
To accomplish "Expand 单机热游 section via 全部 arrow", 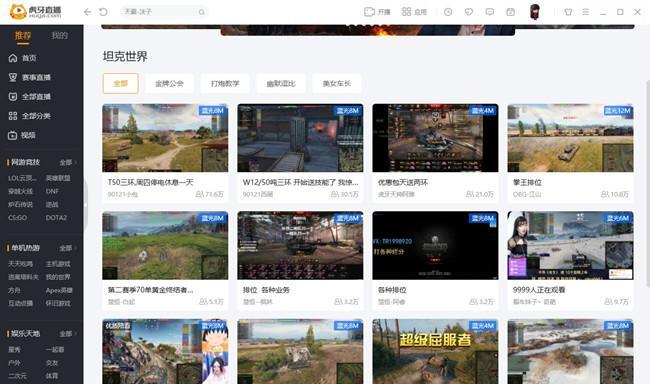I will [68, 248].
